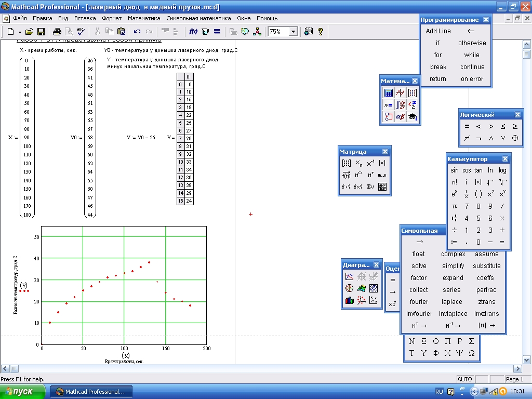Click the vertical scrollbar down arrow
The image size is (532, 399).
(527, 360)
